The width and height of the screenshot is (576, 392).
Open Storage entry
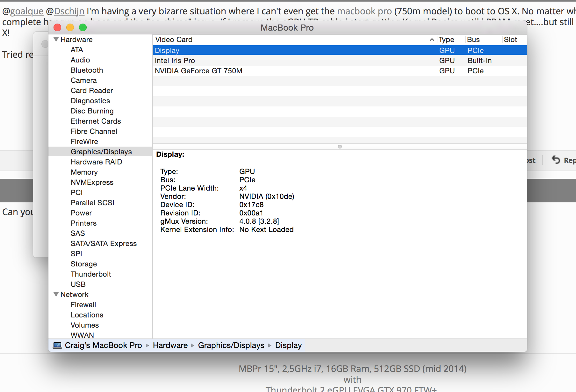coord(83,264)
